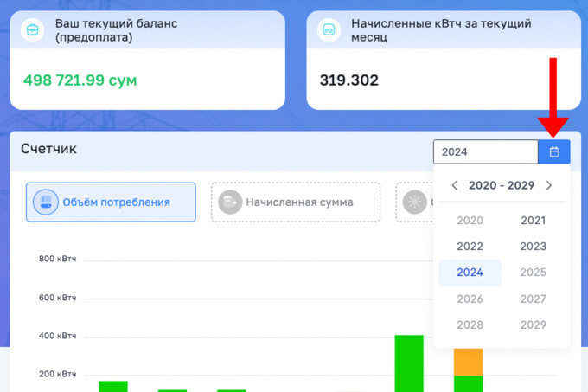
Task: Click the tallest green chart bar
Action: (409, 363)
